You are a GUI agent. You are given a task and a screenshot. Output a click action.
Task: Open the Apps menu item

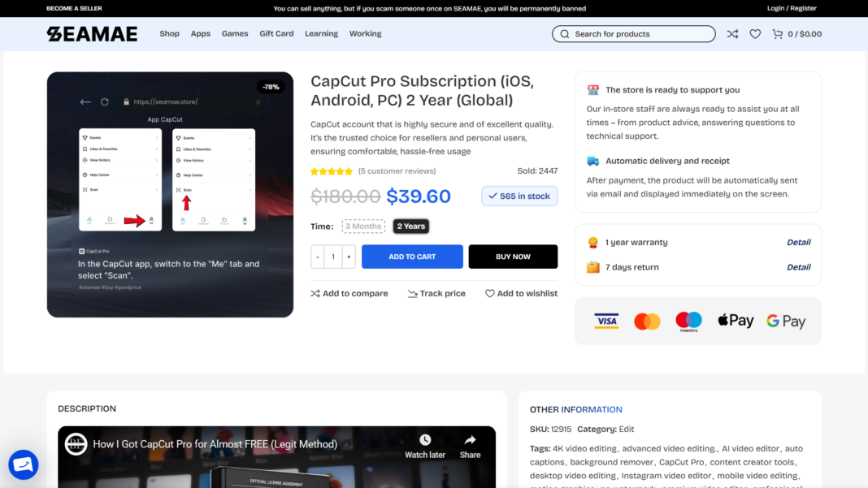pos(201,34)
